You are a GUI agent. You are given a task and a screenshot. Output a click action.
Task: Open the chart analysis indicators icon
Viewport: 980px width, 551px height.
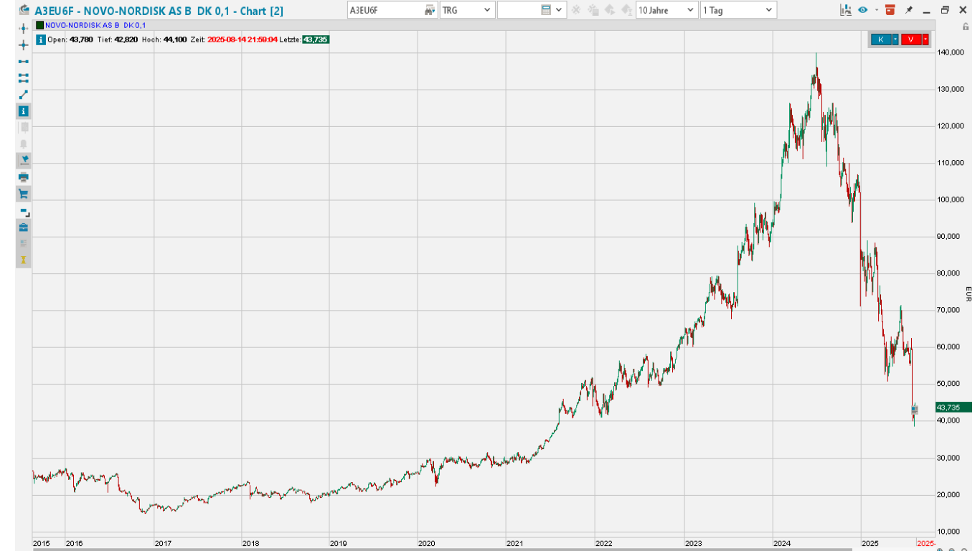(x=846, y=10)
